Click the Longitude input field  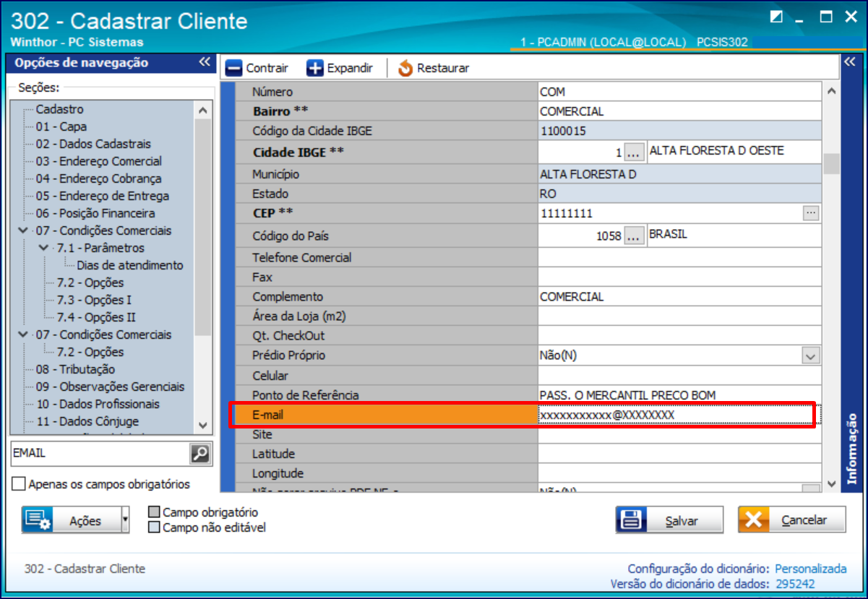tap(679, 474)
